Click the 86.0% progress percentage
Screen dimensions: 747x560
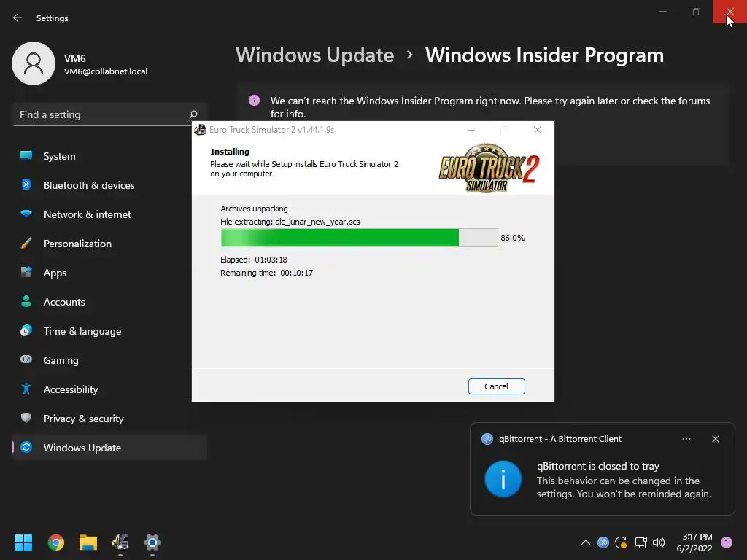point(513,238)
